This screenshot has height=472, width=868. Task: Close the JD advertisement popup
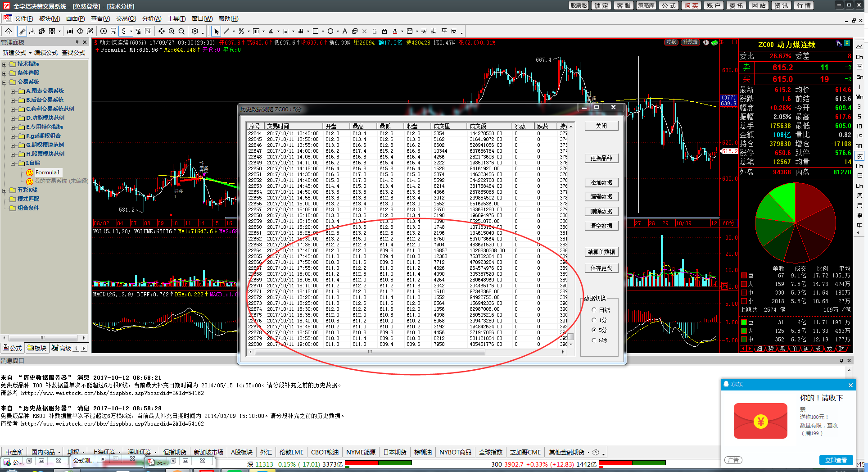coord(850,385)
